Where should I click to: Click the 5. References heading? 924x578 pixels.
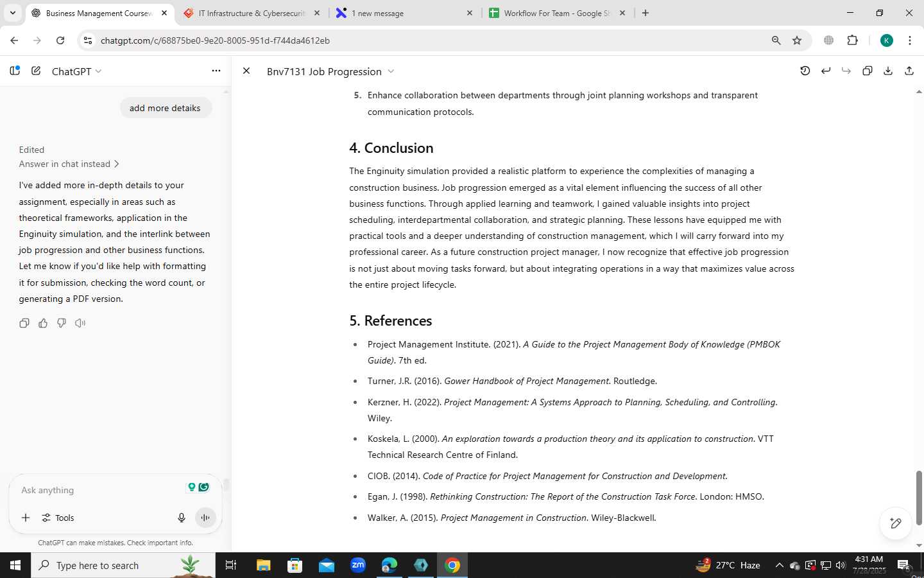(x=391, y=320)
